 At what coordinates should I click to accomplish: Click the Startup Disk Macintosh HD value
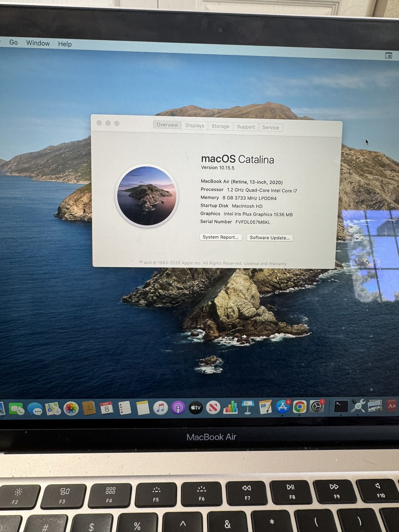[247, 206]
